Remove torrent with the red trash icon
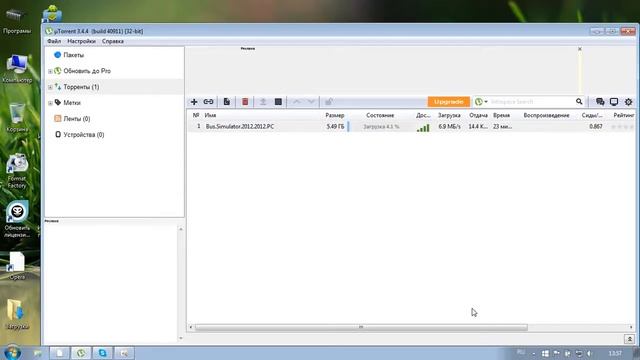 coord(245,102)
